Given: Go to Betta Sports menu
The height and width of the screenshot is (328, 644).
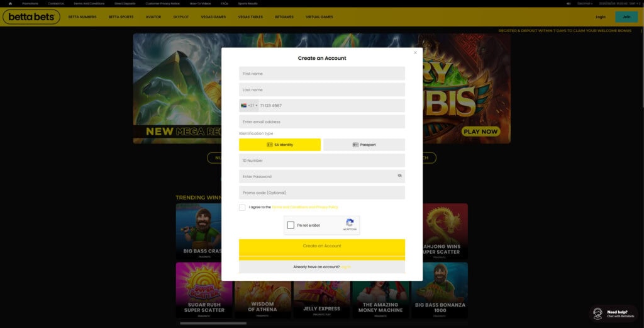Looking at the screenshot, I should 121,17.
